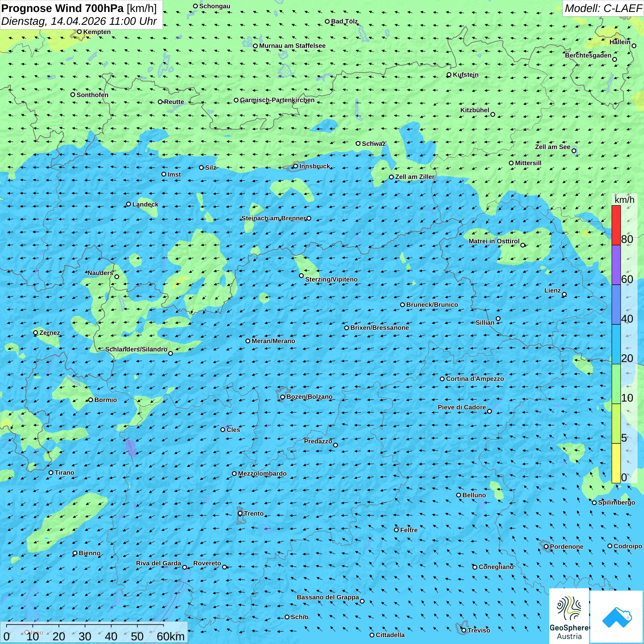
Task: Click the Bassano del Grappa label
Action: (x=328, y=597)
